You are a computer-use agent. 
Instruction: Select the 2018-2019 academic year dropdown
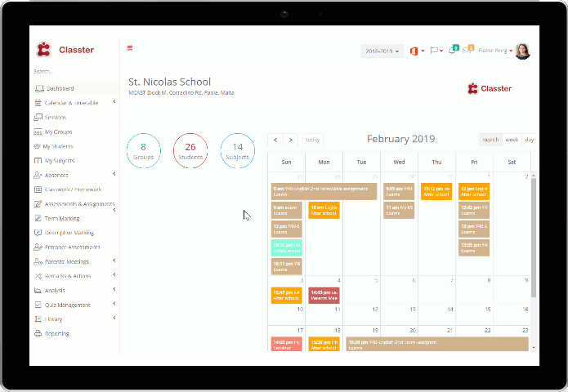[x=382, y=51]
